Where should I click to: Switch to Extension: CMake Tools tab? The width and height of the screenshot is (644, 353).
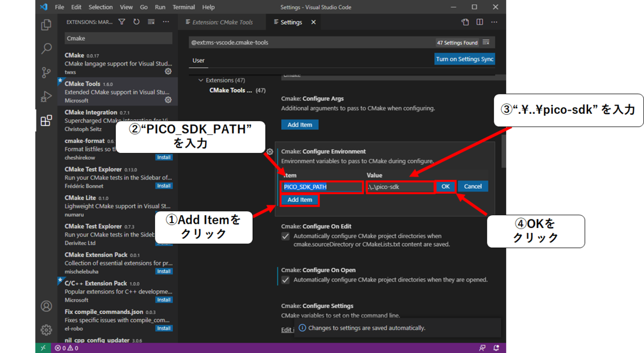tap(222, 23)
